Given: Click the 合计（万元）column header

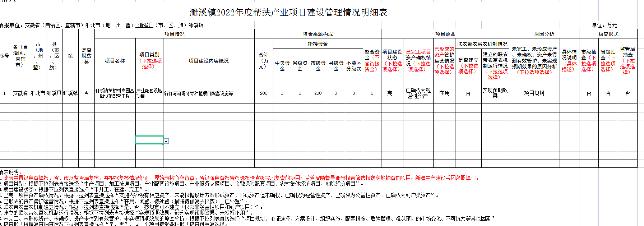Looking at the screenshot, I should click(x=264, y=60).
